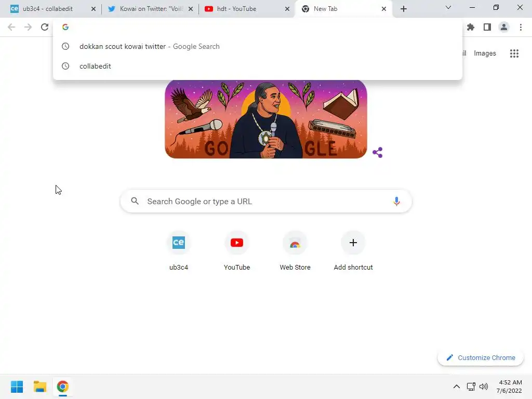
Task: Launch File Explorer from taskbar
Action: (39, 387)
